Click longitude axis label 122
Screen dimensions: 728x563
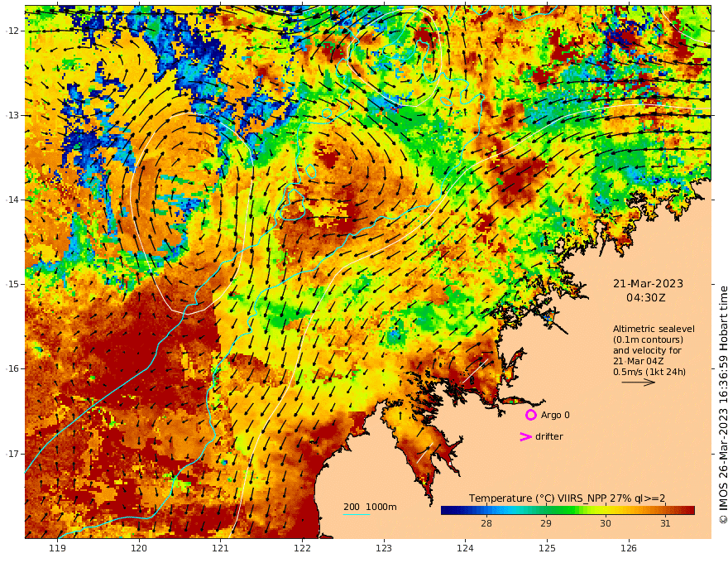[x=302, y=548]
